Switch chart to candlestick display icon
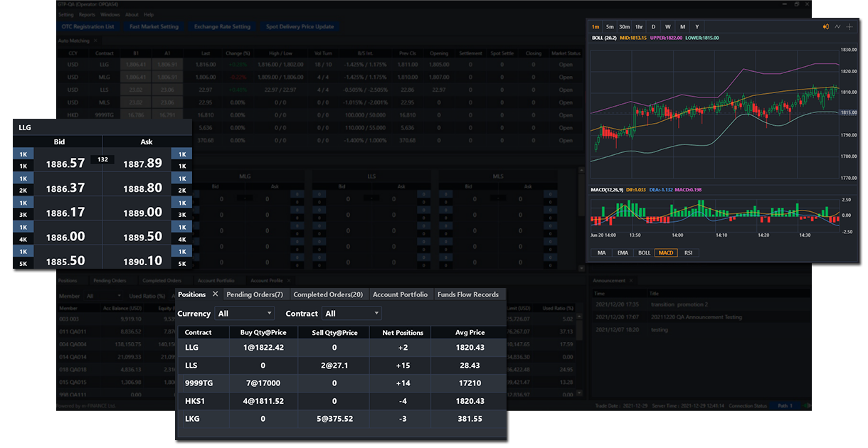Image resolution: width=868 pixels, height=448 pixels. [x=826, y=26]
